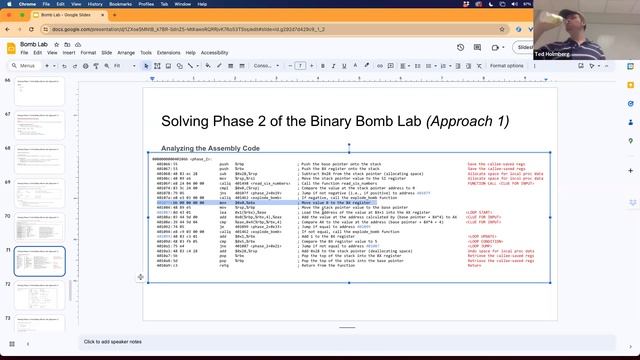Decrease the font size with minus
The image size is (640, 360).
pyautogui.click(x=290, y=66)
